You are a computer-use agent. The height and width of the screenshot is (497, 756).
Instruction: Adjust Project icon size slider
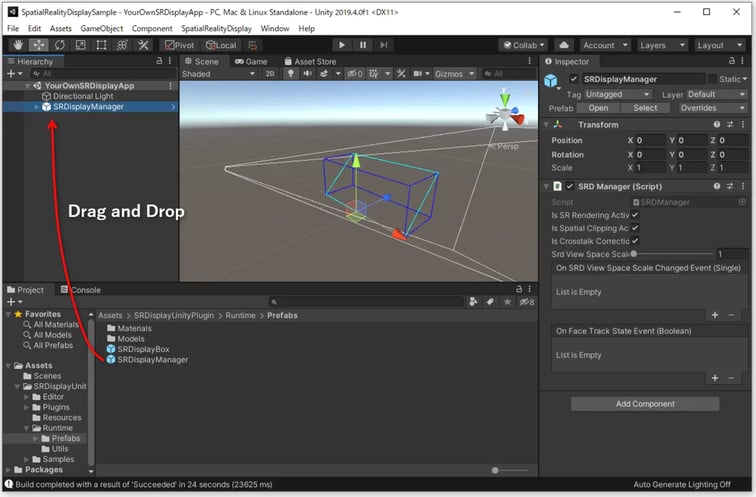coord(509,470)
